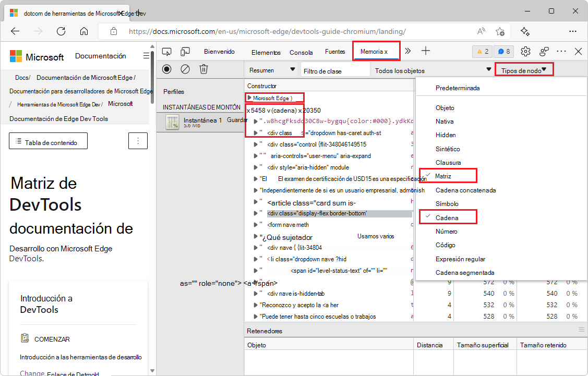Click the browser back arrow
The height and width of the screenshot is (376, 588).
pos(15,31)
